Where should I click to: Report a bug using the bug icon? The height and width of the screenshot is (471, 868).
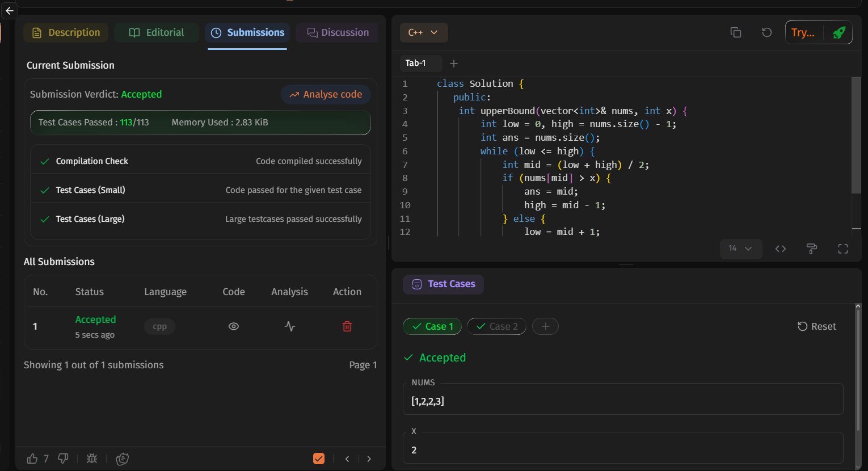(92, 459)
